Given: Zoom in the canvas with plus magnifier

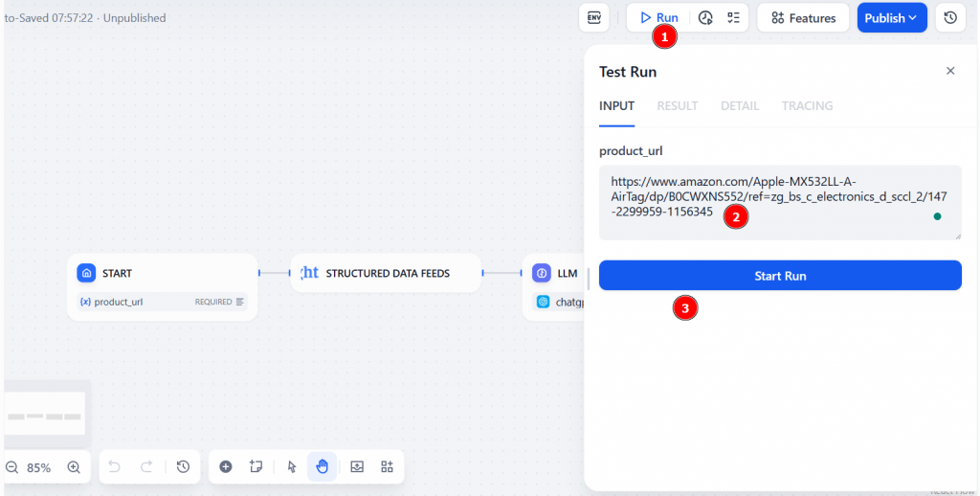Looking at the screenshot, I should [x=74, y=467].
